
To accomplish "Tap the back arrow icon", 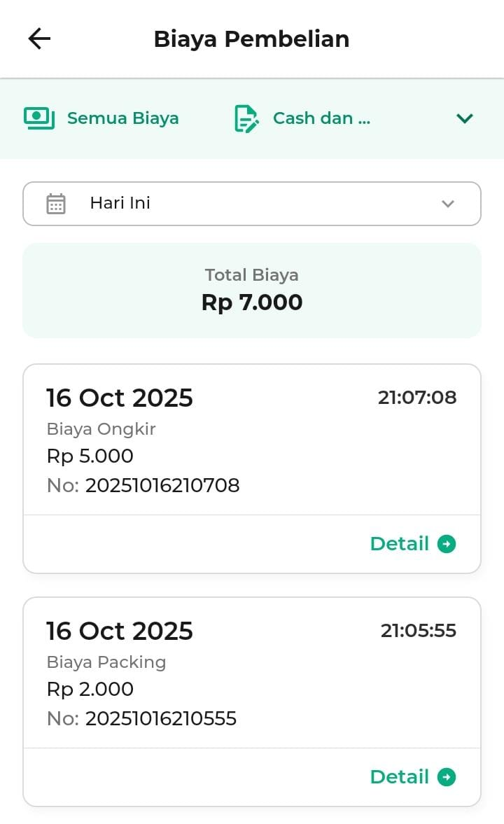I will pos(39,39).
